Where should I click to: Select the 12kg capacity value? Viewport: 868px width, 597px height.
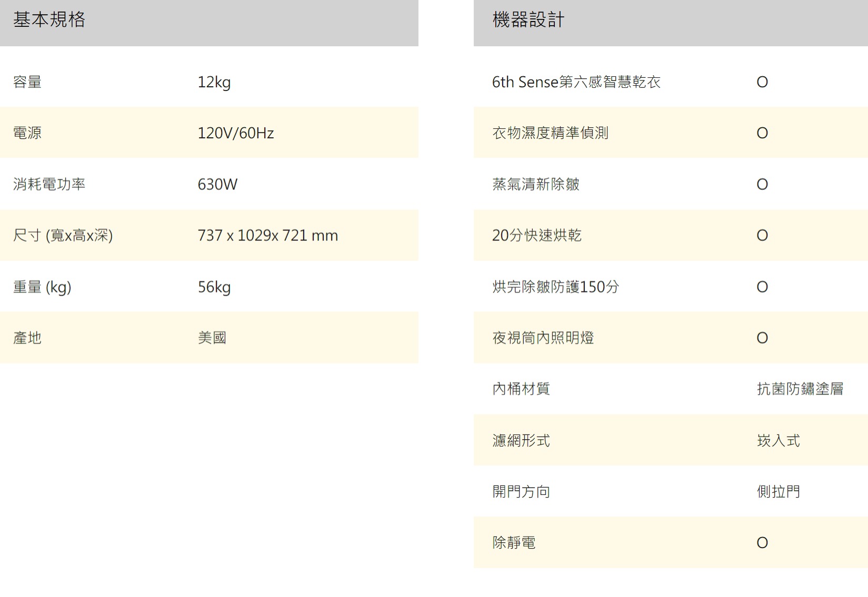click(x=214, y=82)
